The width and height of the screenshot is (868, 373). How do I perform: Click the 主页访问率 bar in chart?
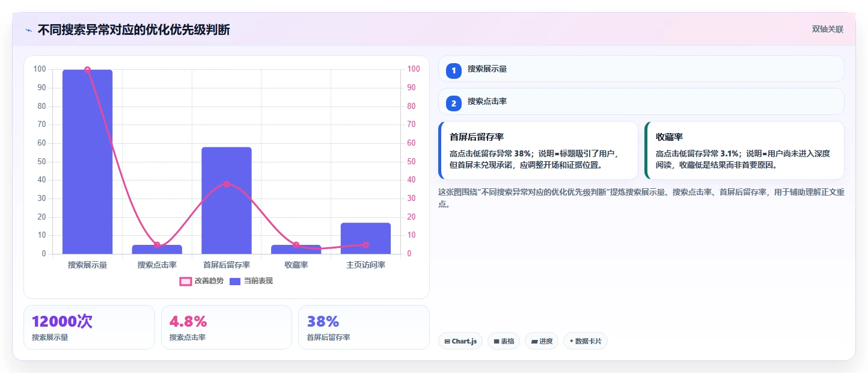[365, 238]
